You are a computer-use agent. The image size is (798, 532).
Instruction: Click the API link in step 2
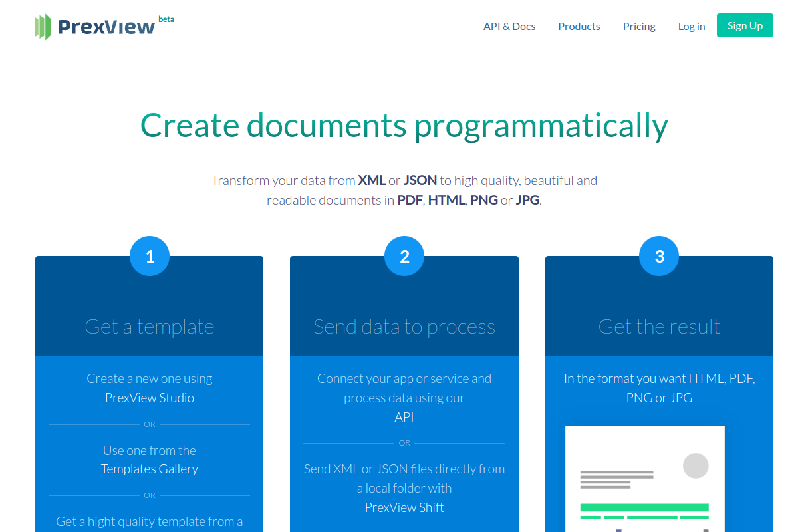click(404, 417)
